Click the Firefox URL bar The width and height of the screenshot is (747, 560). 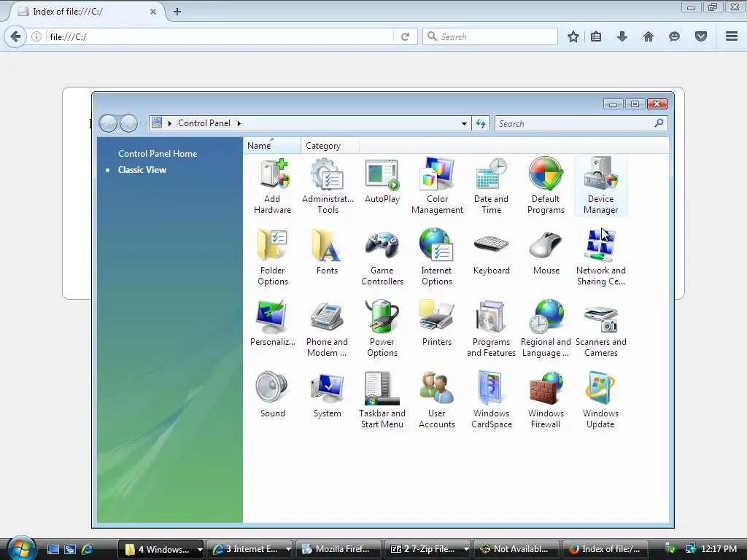219,36
